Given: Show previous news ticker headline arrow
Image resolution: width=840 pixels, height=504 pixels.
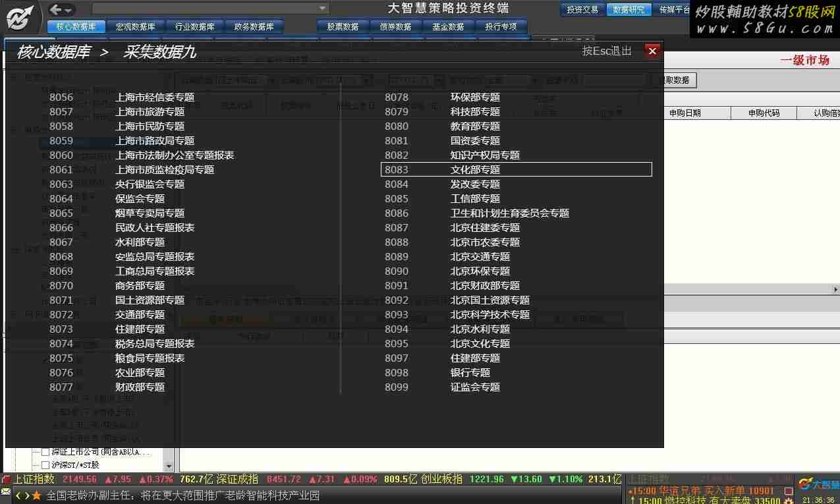Looking at the screenshot, I should 18,495.
